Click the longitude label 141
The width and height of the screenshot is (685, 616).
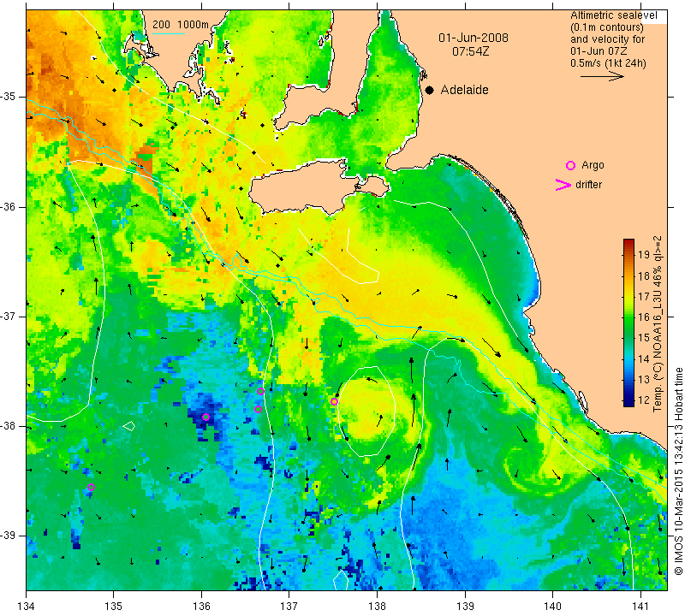(640, 606)
